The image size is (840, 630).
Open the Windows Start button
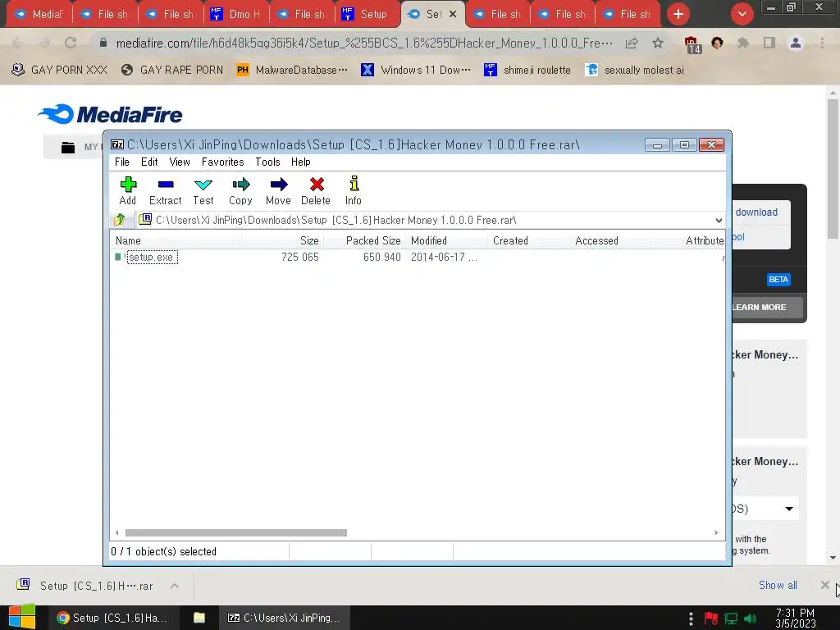click(x=22, y=617)
